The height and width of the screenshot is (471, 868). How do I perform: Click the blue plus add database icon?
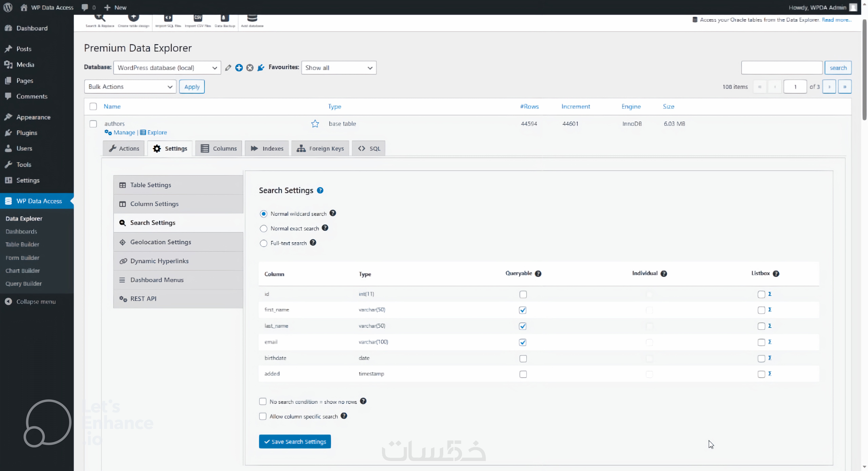[239, 68]
